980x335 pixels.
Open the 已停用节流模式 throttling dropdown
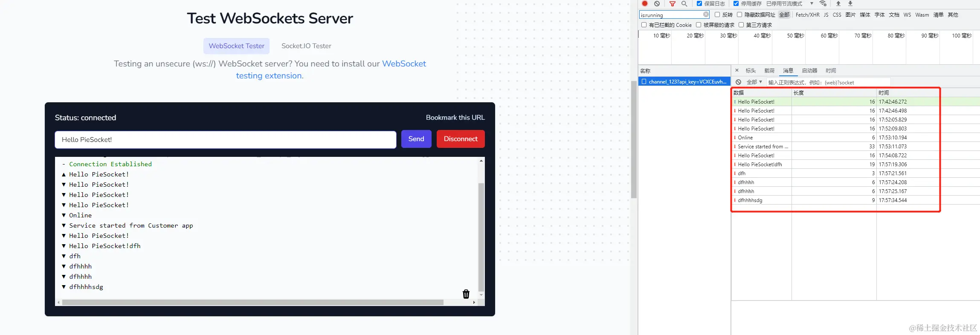[790, 3]
